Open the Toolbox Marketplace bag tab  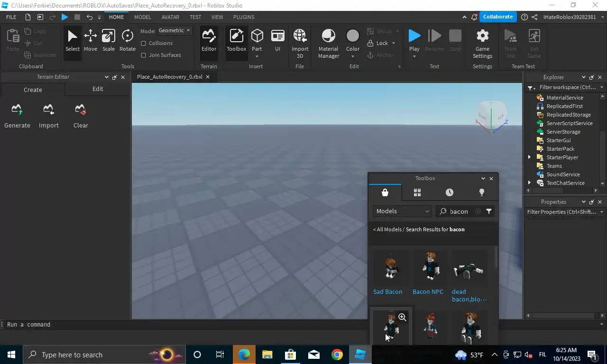[385, 192]
